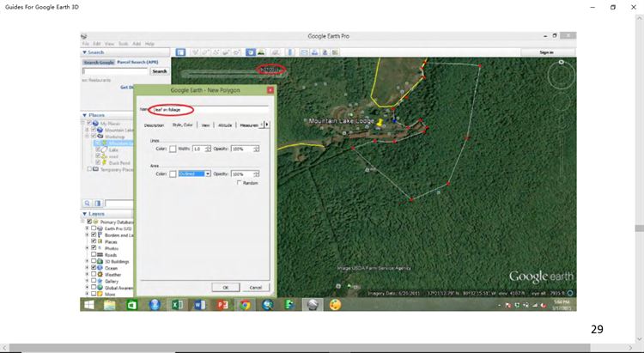Switch to the Measurements tab
This screenshot has width=644, height=353.
[249, 125]
